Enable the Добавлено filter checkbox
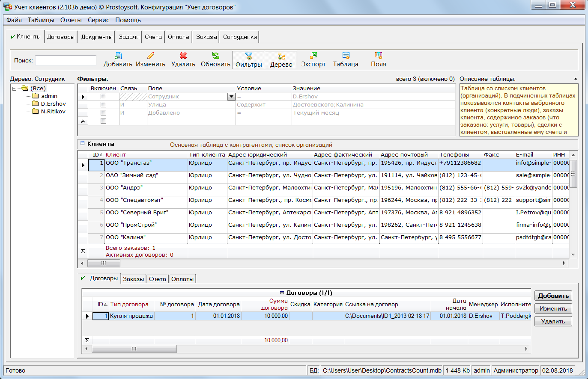 (103, 113)
